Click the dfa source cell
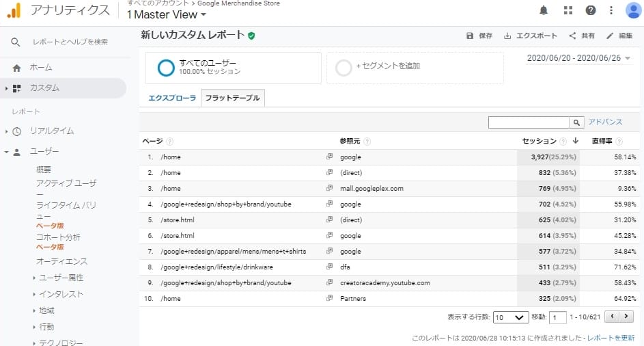Image resolution: width=644 pixels, height=346 pixels. [345, 267]
